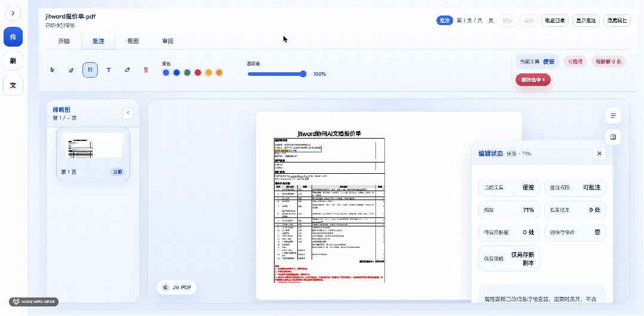The height and width of the screenshot is (316, 644).
Task: Click the unsaved changes 否 card
Action: 575,232
